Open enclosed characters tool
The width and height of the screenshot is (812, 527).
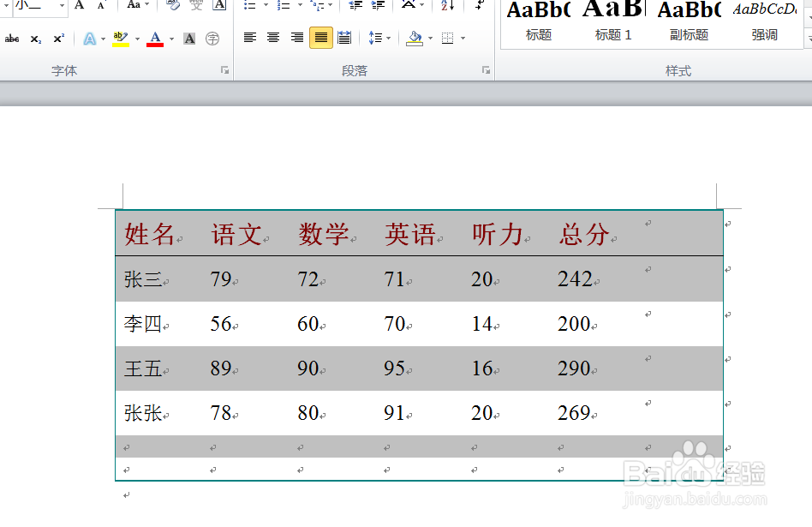[x=212, y=39]
